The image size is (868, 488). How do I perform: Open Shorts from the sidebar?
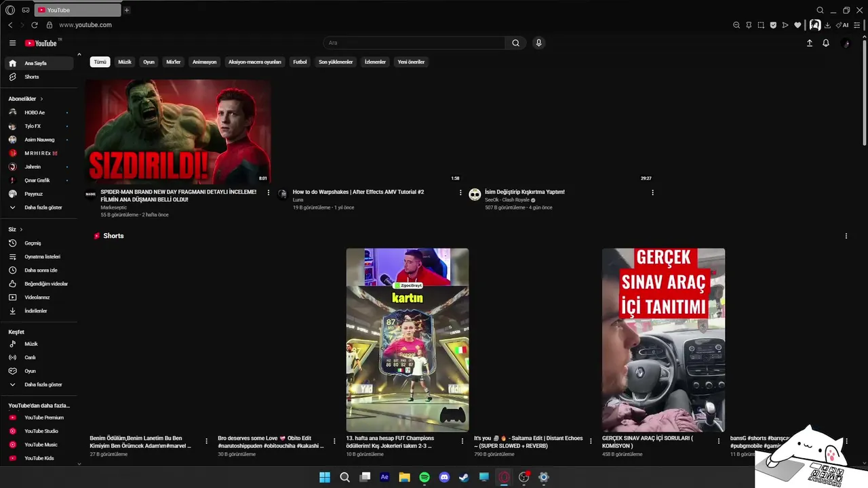click(39, 77)
